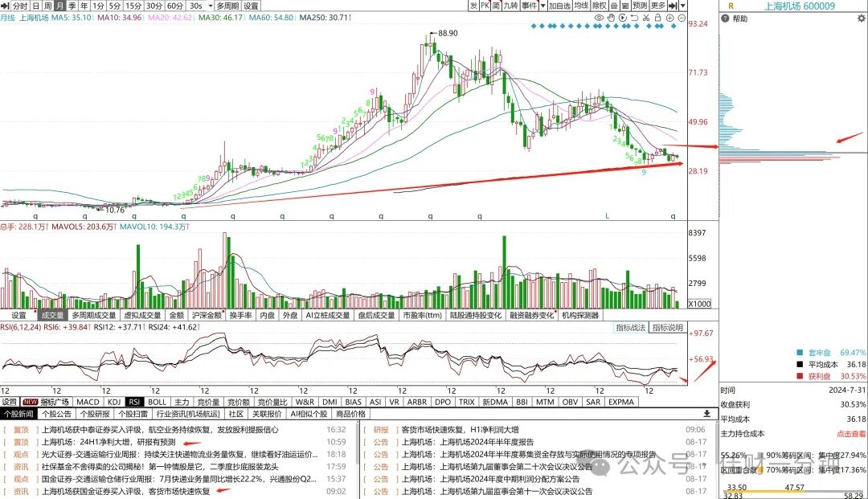The width and height of the screenshot is (868, 499).
Task: Select the MACD indicator tab
Action: click(88, 403)
